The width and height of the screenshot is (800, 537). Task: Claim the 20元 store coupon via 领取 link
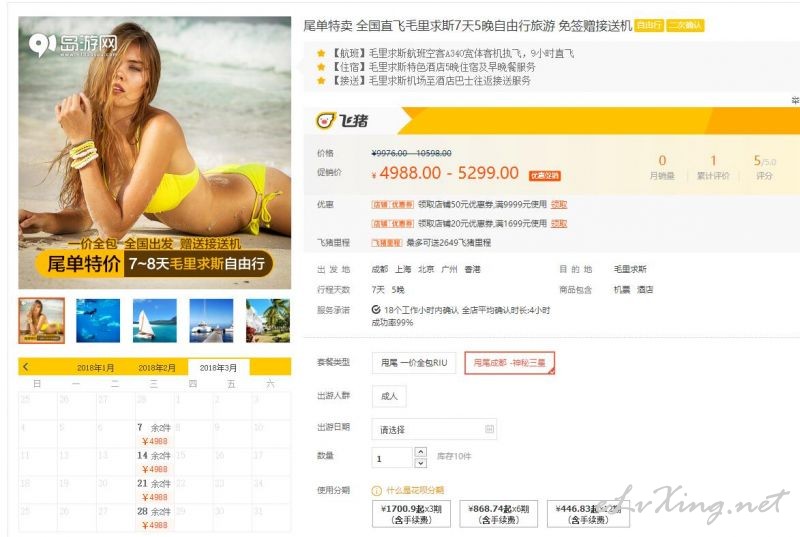click(559, 223)
